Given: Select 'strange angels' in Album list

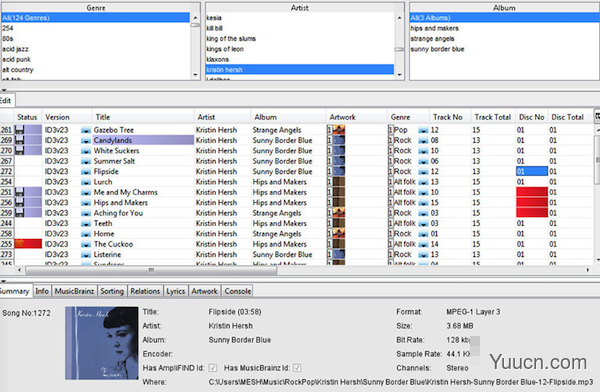Looking at the screenshot, I should pyautogui.click(x=504, y=39).
